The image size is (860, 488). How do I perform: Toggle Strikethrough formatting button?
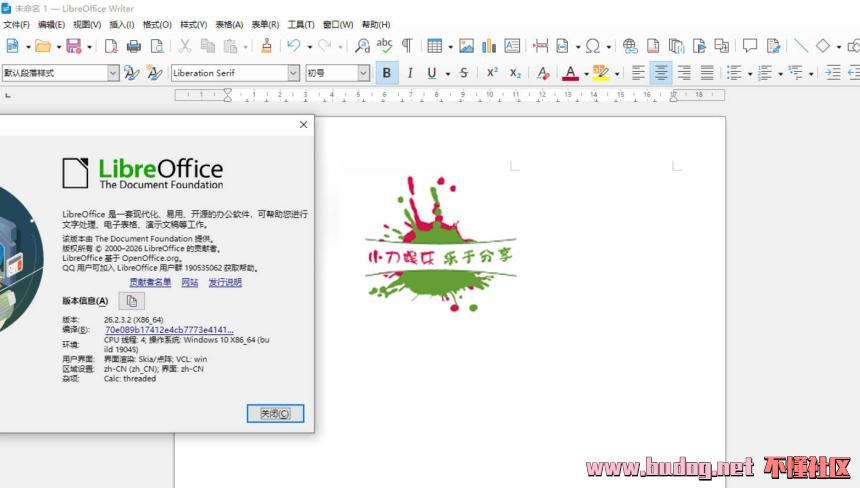pos(464,73)
